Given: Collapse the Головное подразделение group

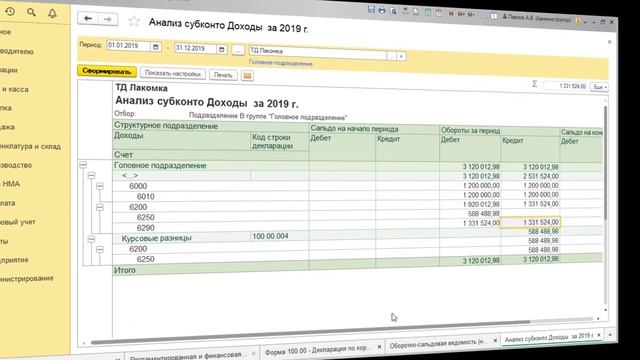Looking at the screenshot, I should 83,165.
